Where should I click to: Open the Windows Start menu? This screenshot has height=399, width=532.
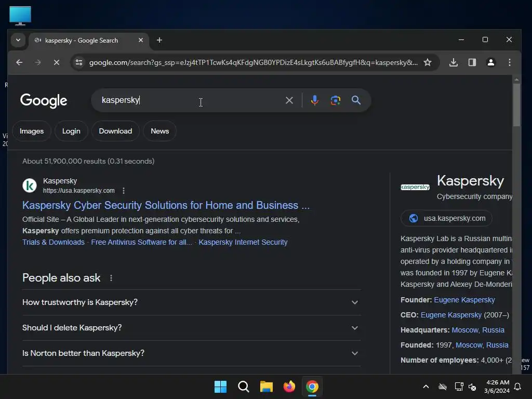[220, 387]
